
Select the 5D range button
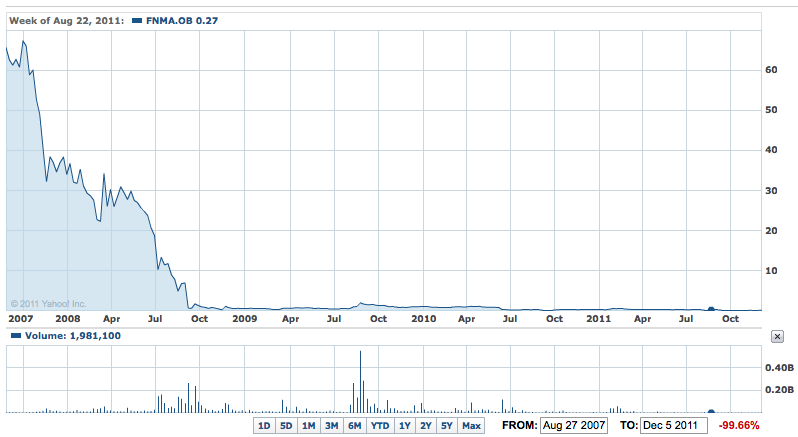click(286, 425)
